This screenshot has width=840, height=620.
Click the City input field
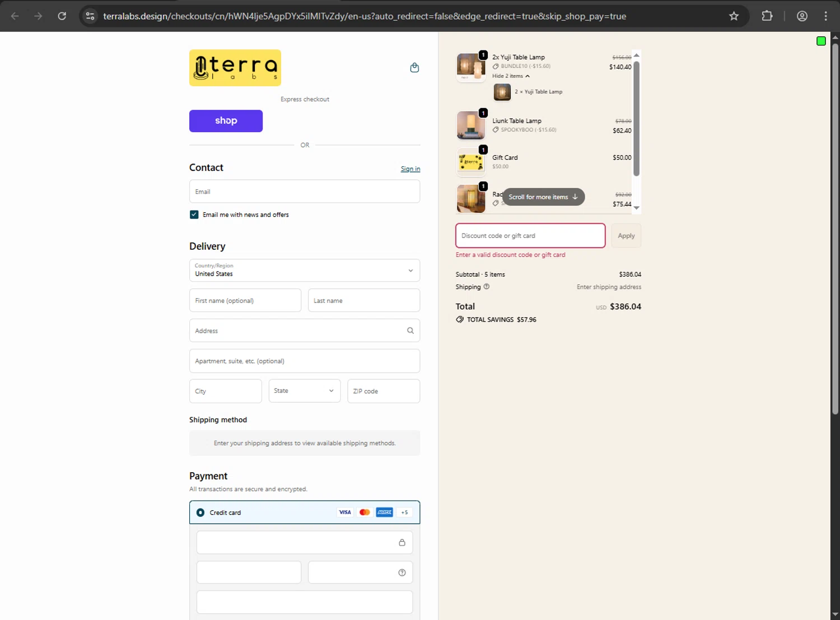click(x=226, y=391)
